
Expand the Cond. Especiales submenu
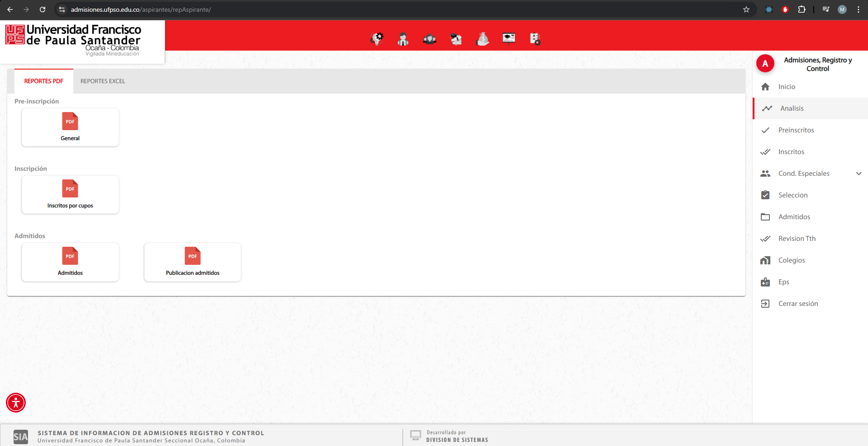click(858, 174)
